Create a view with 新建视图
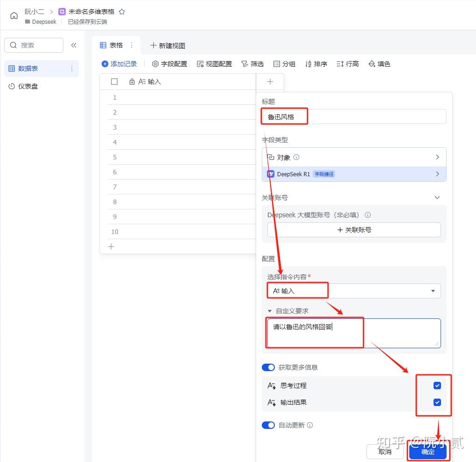This screenshot has width=476, height=462. (168, 46)
